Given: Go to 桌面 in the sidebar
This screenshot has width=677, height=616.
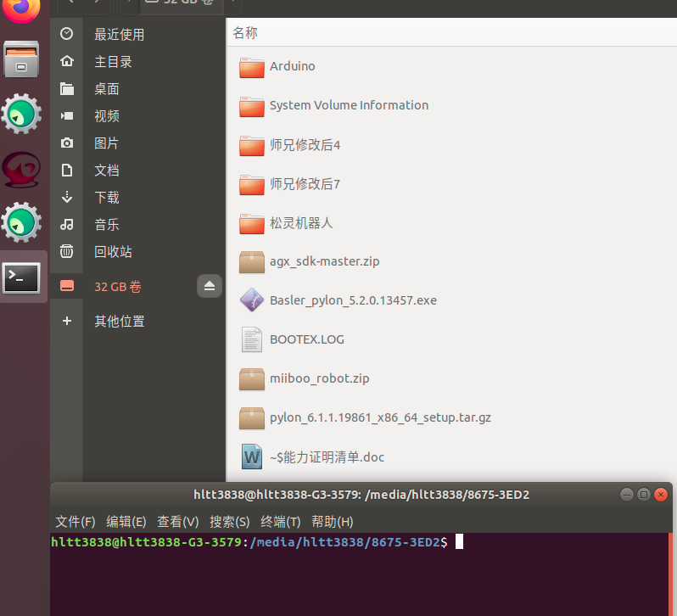Looking at the screenshot, I should pos(107,88).
